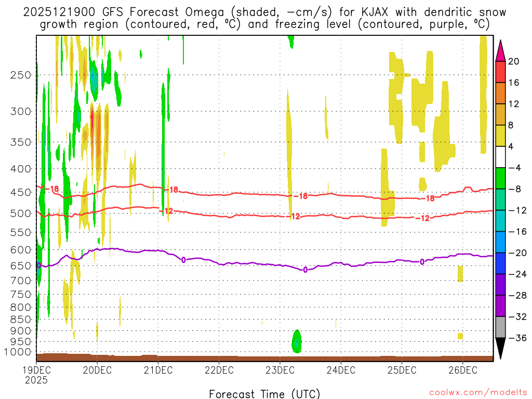Click the purple 0 freezing label near 21DEC

coord(183,260)
